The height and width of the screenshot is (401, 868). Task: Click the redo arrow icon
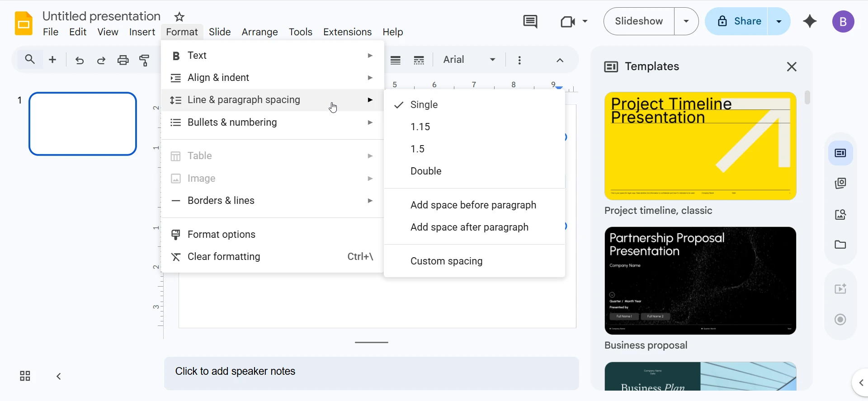click(101, 60)
